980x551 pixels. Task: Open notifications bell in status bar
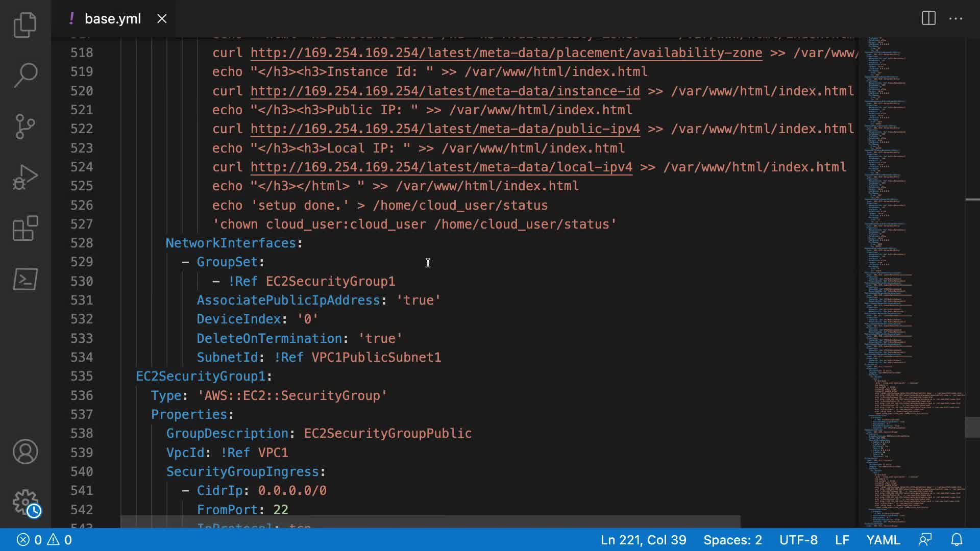click(957, 540)
